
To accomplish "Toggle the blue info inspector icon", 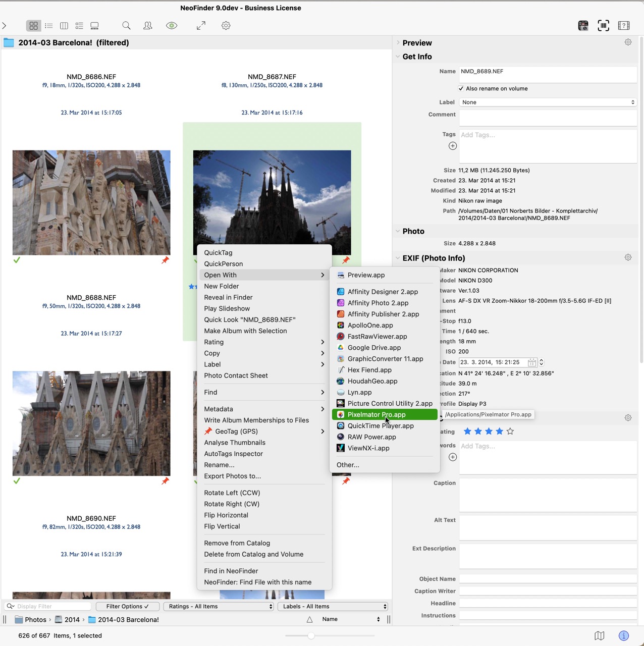I will pyautogui.click(x=624, y=636).
